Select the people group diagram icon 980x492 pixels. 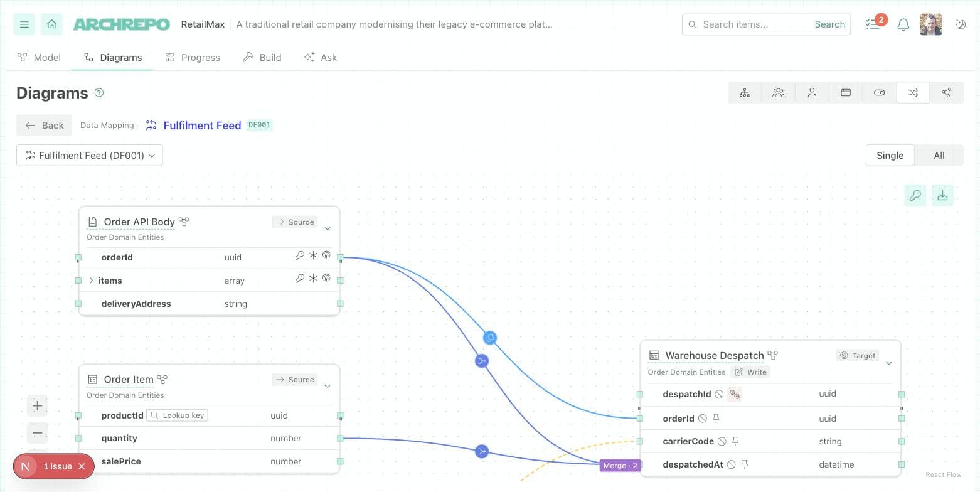coord(779,93)
